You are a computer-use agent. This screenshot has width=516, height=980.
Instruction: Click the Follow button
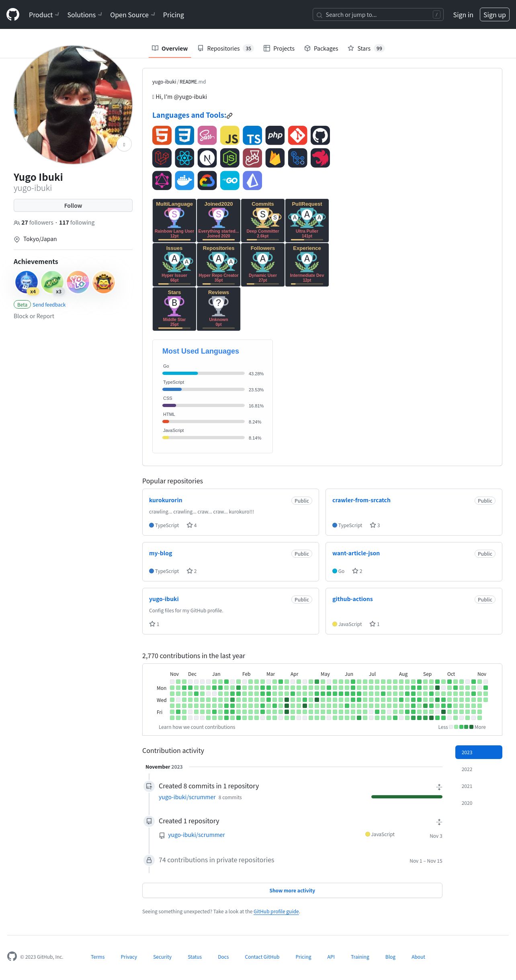click(x=73, y=205)
